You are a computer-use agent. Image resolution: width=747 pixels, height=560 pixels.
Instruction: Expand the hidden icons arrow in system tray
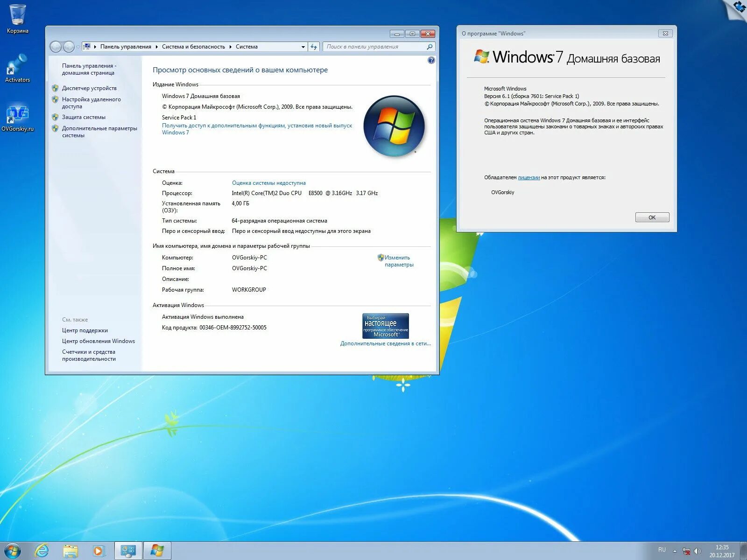675,551
